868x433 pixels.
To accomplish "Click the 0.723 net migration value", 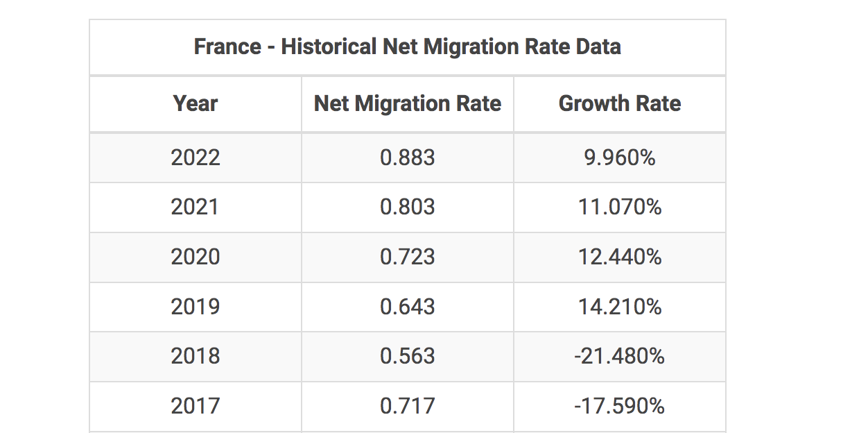I will coord(408,257).
